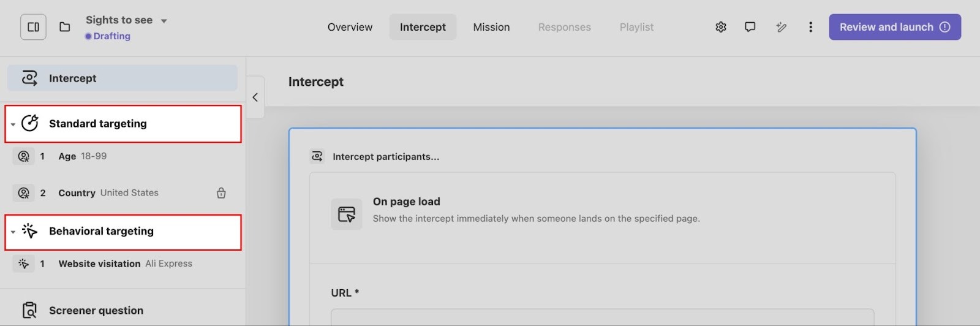Toggle the sidebar panel icon
Image resolution: width=980 pixels, height=326 pixels.
click(33, 27)
